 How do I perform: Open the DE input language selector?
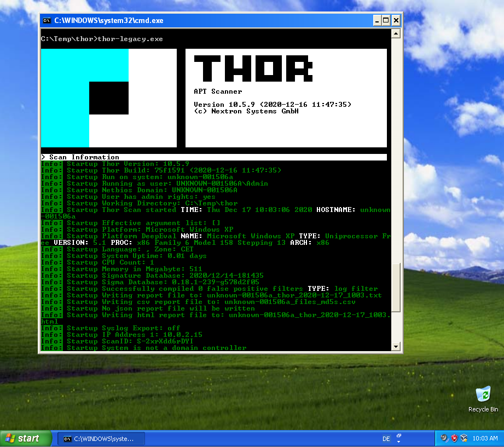point(386,439)
